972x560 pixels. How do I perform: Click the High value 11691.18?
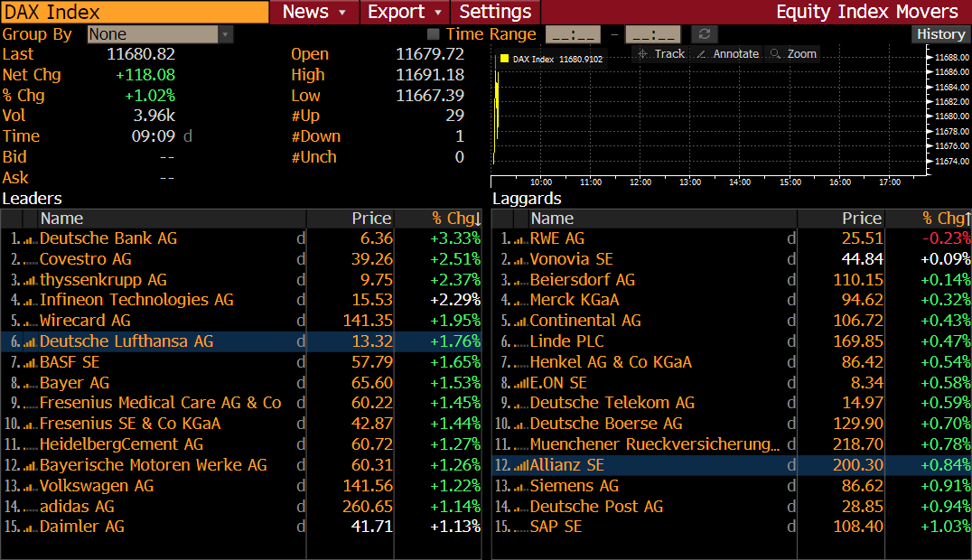[430, 75]
